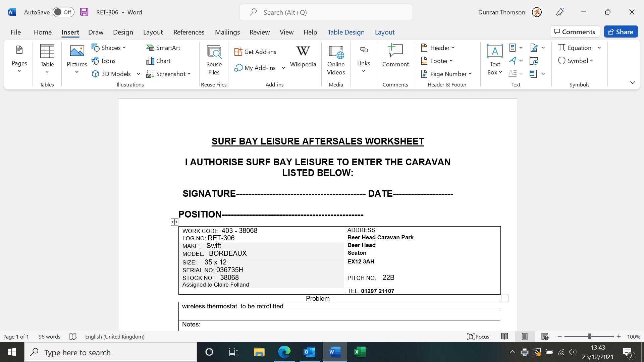Switch to Read Mode view
The height and width of the screenshot is (362, 644).
click(x=504, y=337)
